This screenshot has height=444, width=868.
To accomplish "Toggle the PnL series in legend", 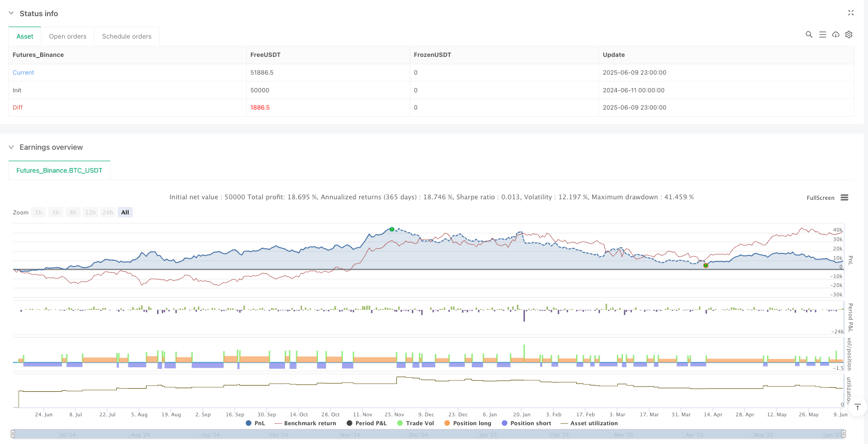I will 255,423.
